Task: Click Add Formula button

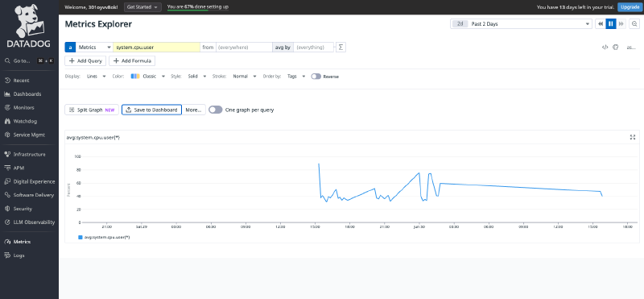Action: (132, 61)
